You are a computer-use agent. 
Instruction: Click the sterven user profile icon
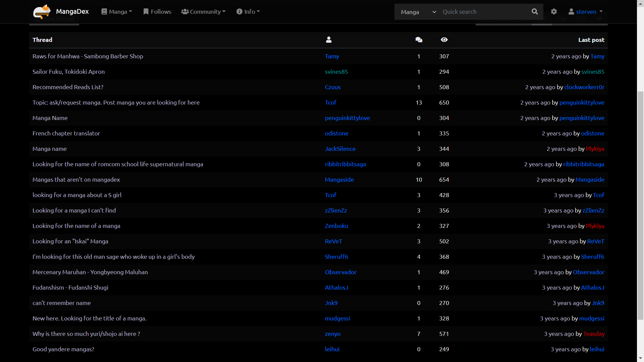point(571,12)
